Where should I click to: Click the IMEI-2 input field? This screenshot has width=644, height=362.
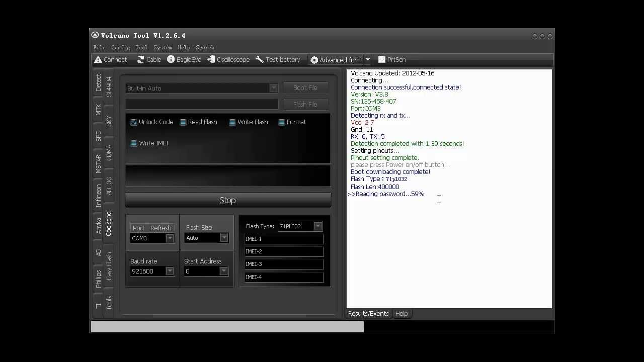284,251
